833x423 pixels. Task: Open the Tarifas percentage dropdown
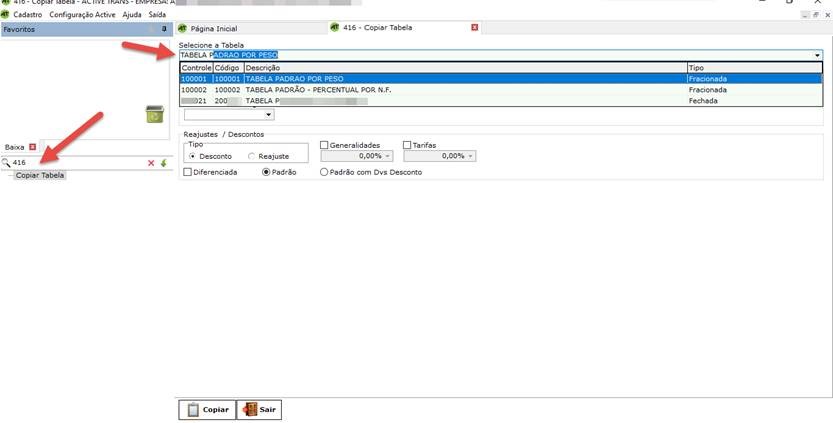coord(471,156)
